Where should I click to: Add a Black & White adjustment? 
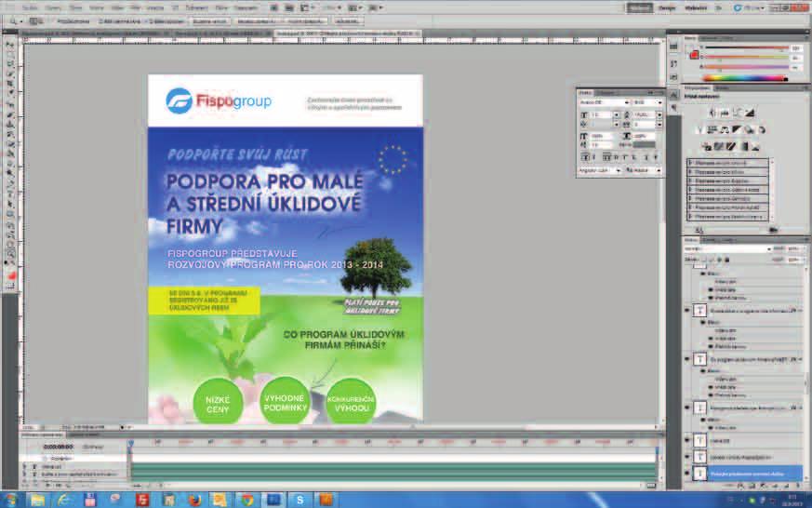[x=737, y=130]
